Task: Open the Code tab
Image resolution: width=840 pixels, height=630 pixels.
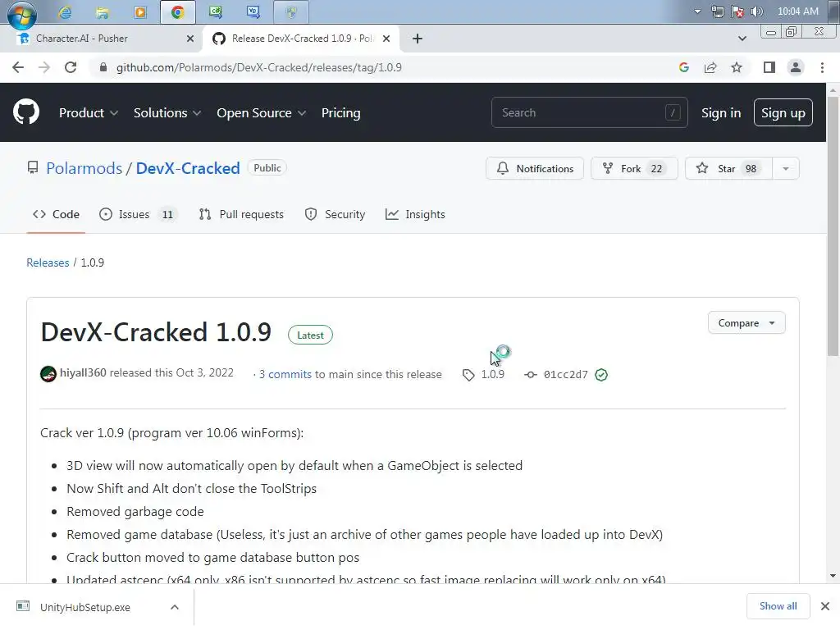Action: (57, 214)
